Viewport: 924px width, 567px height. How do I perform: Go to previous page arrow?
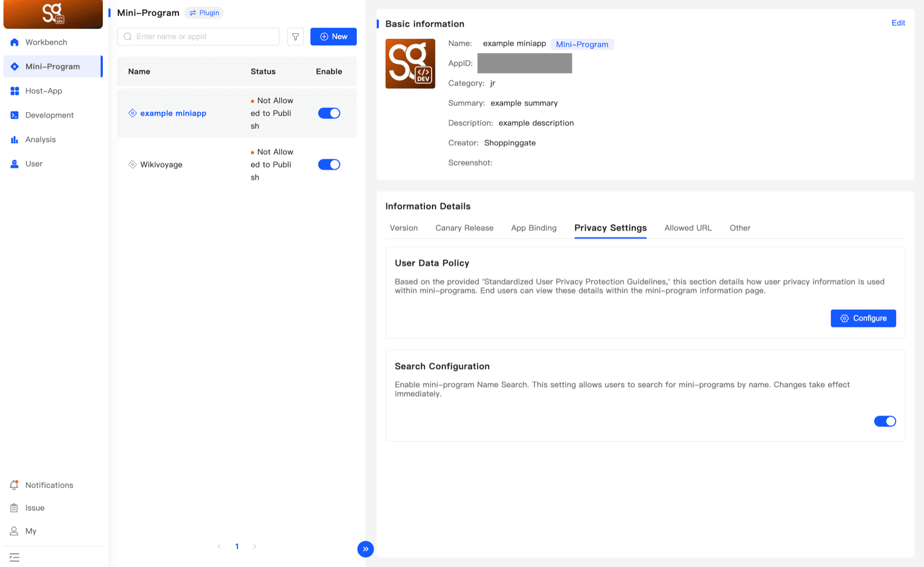(219, 546)
